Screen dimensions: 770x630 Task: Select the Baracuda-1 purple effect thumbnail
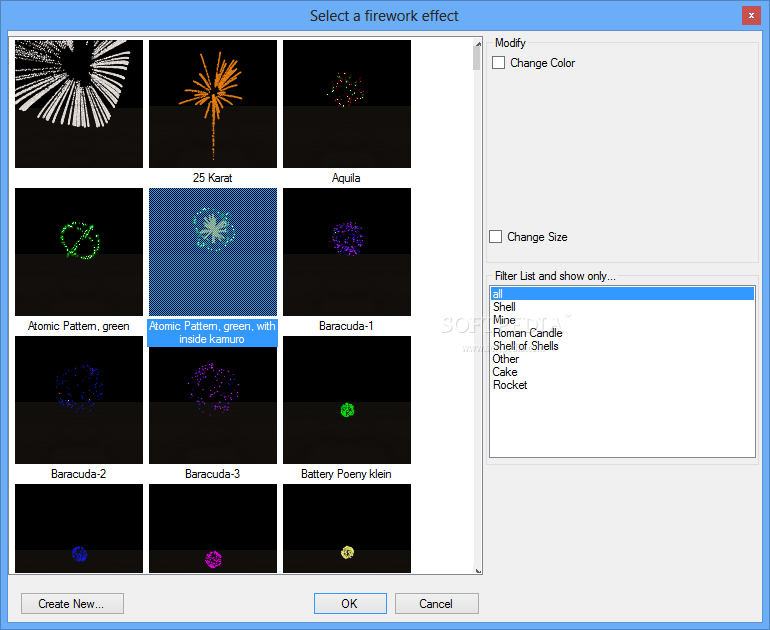click(x=347, y=252)
